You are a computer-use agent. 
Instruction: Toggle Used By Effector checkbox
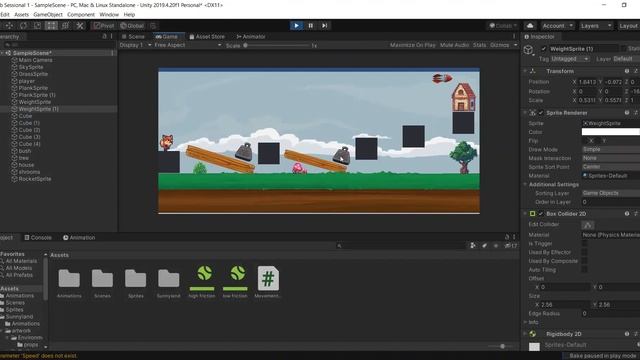(x=584, y=252)
